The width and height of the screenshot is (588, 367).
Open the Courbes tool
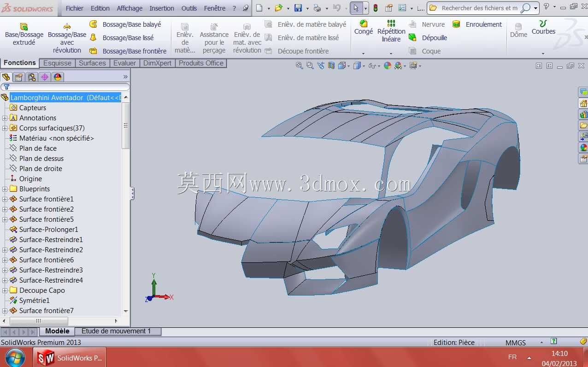(x=543, y=28)
